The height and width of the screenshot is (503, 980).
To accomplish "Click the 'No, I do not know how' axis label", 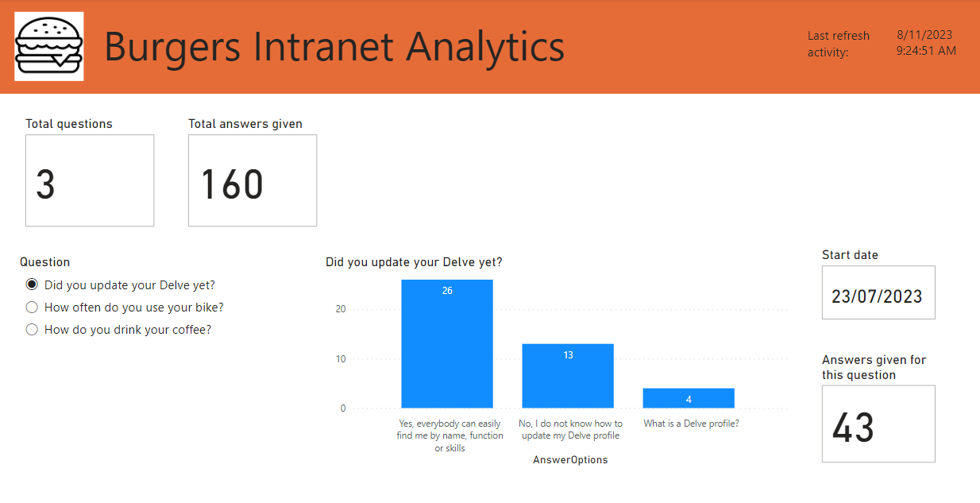I will pyautogui.click(x=570, y=429).
